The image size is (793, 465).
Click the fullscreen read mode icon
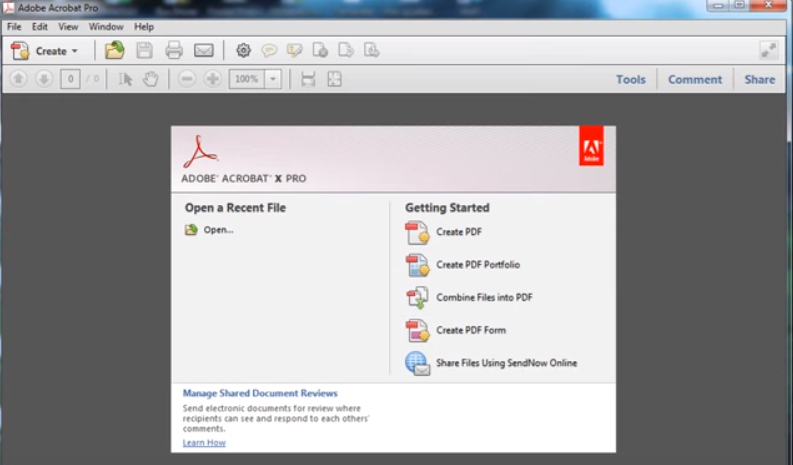pos(769,51)
